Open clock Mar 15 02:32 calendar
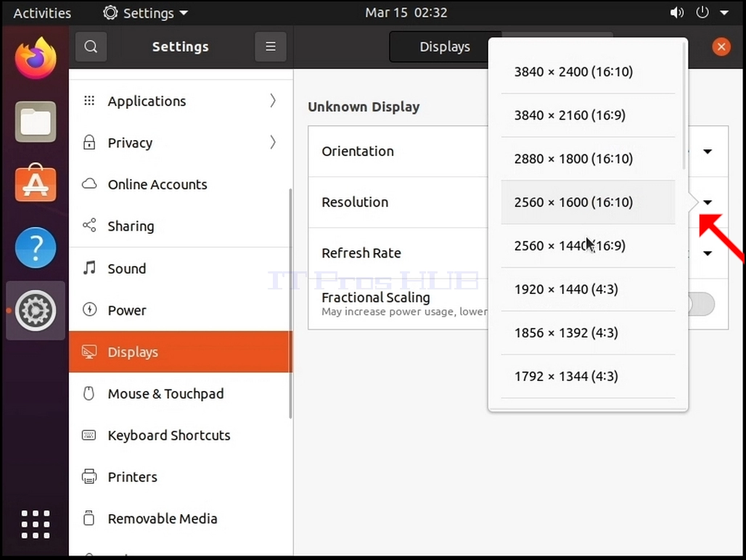 click(x=406, y=12)
